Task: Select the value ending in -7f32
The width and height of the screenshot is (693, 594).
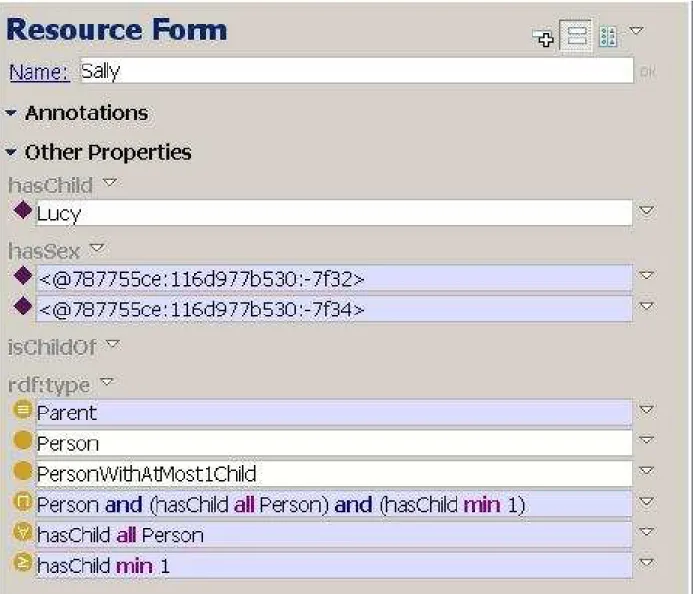Action: [334, 278]
